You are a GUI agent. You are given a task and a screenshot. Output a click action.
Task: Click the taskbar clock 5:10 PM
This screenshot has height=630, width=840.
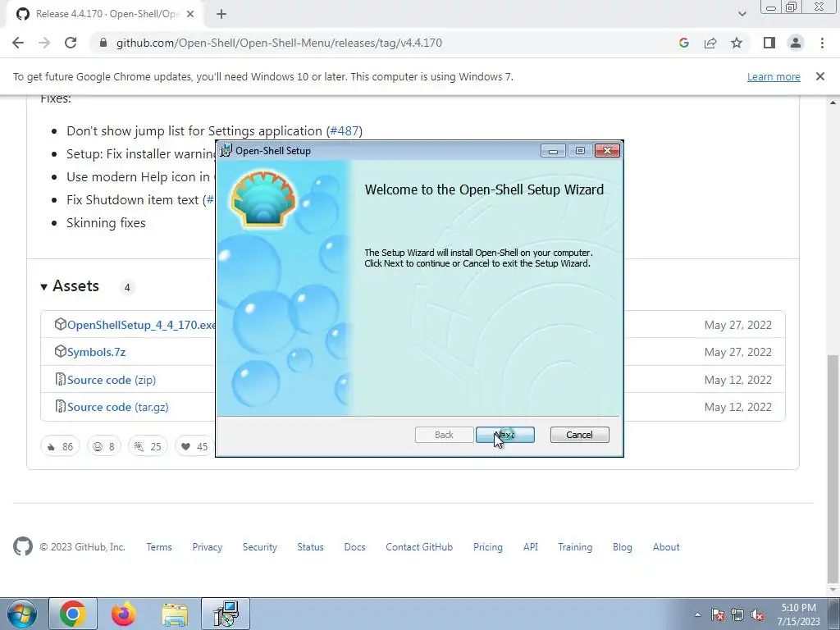798,614
